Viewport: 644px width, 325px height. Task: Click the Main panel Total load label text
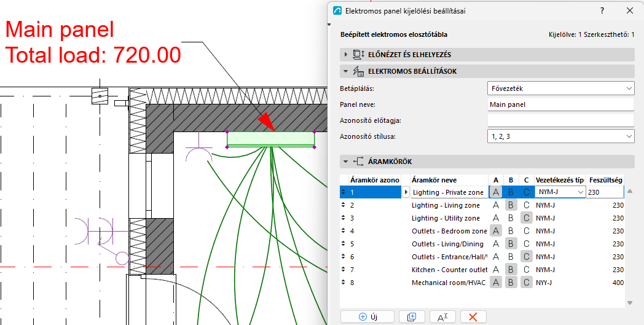pyautogui.click(x=93, y=42)
